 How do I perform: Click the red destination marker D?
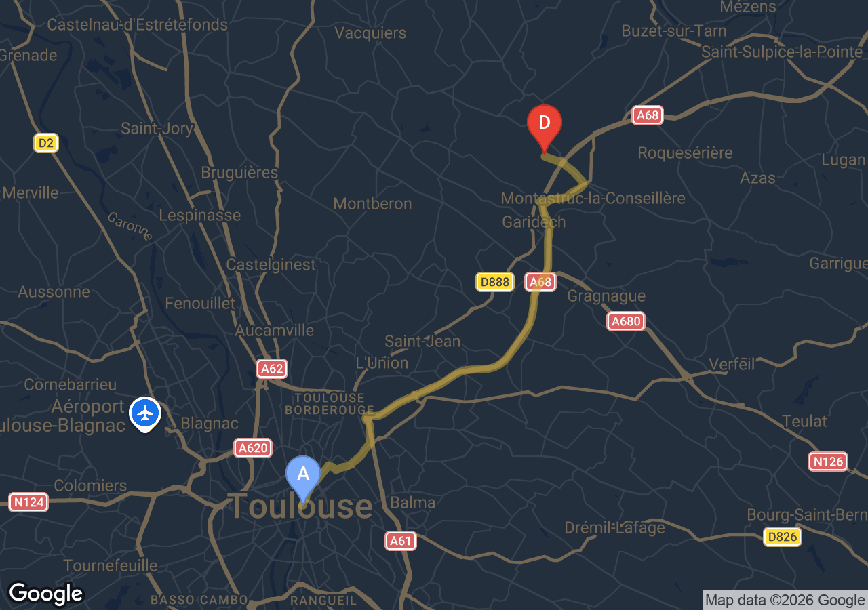click(x=545, y=127)
